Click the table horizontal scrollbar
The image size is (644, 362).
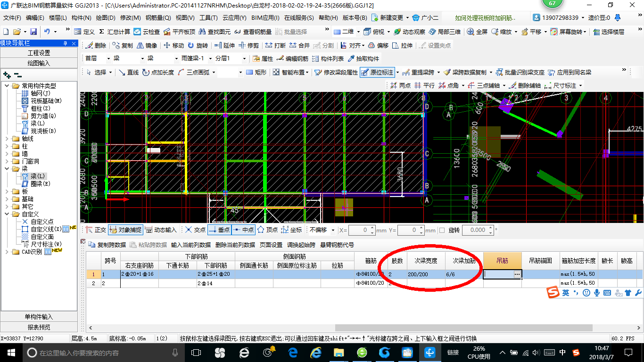coord(463,328)
